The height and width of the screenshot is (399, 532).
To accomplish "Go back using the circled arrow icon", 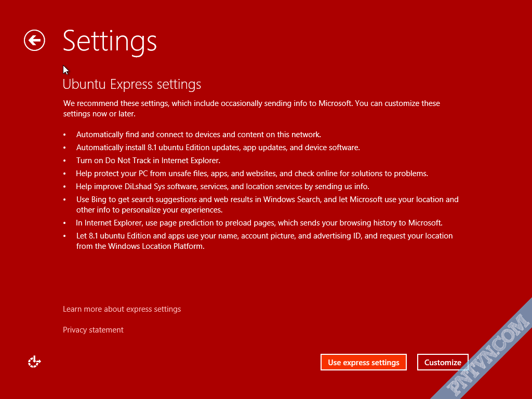I will point(34,41).
